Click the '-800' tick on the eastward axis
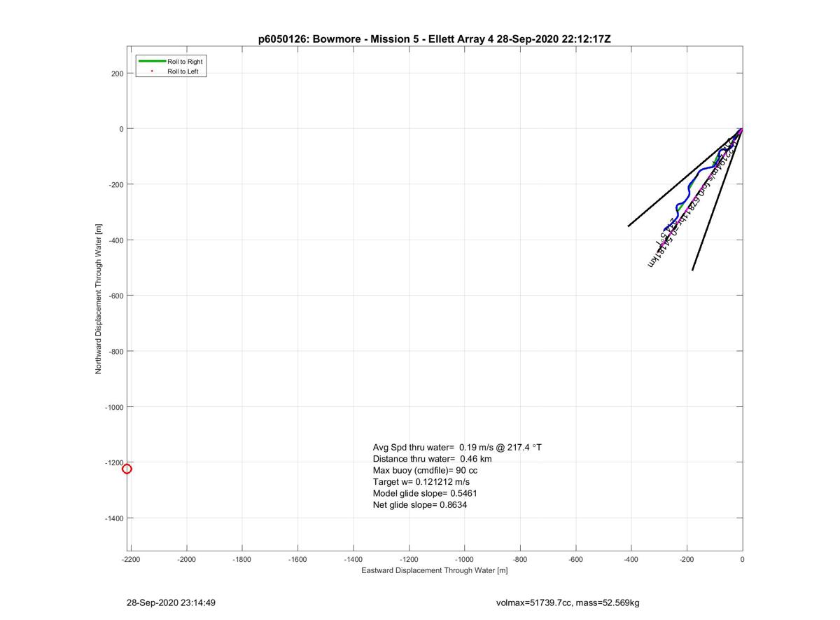The width and height of the screenshot is (840, 620). point(520,560)
